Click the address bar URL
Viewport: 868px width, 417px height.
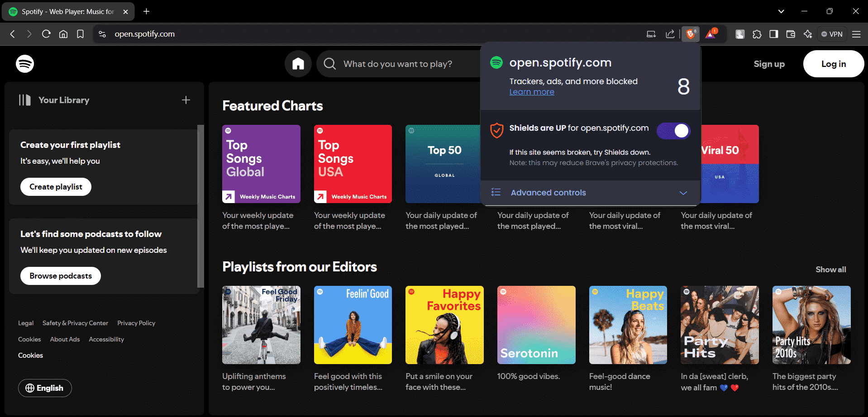point(145,34)
